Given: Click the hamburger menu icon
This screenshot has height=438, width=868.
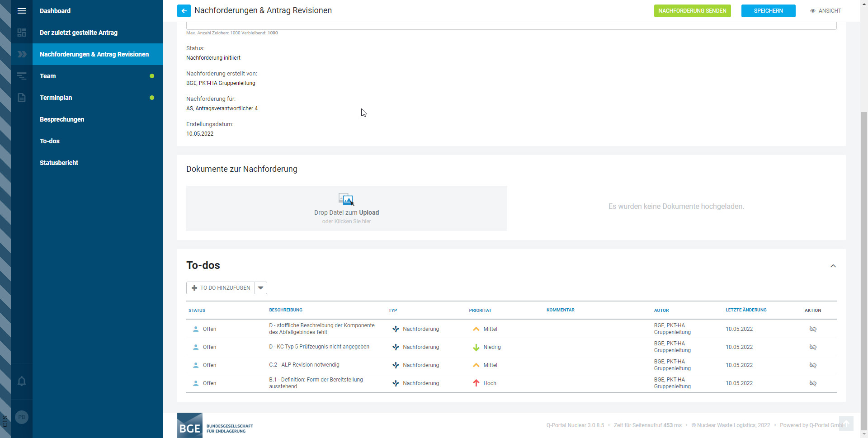Looking at the screenshot, I should (21, 11).
